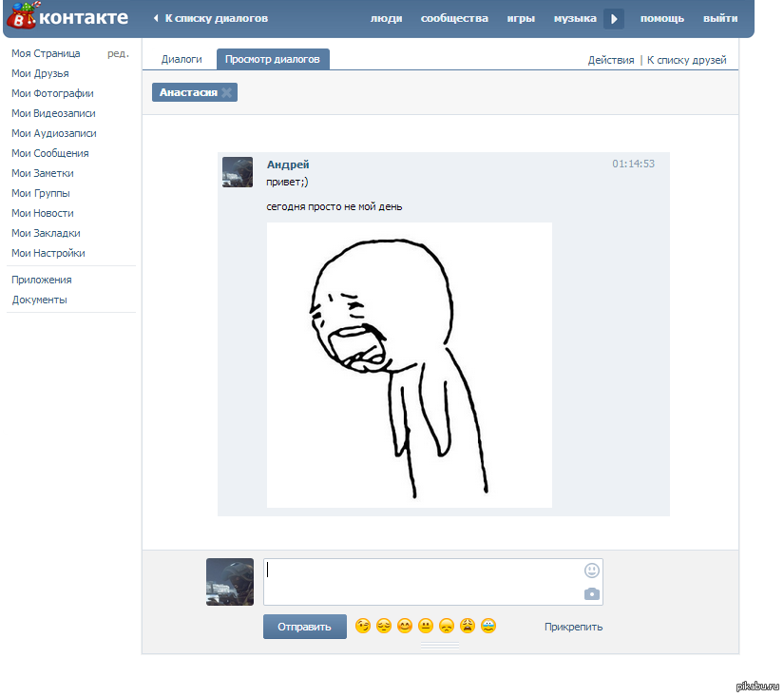Open the К списку друзей link

[686, 60]
